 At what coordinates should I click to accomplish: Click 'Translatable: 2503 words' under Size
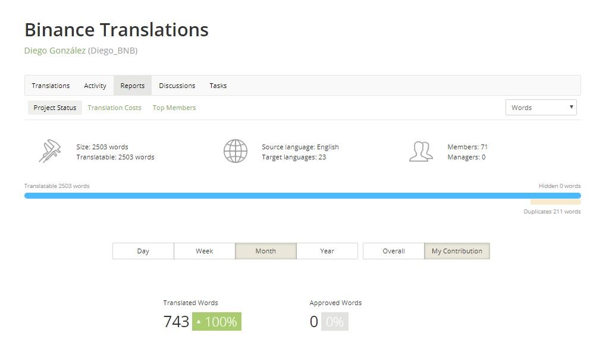(115, 157)
